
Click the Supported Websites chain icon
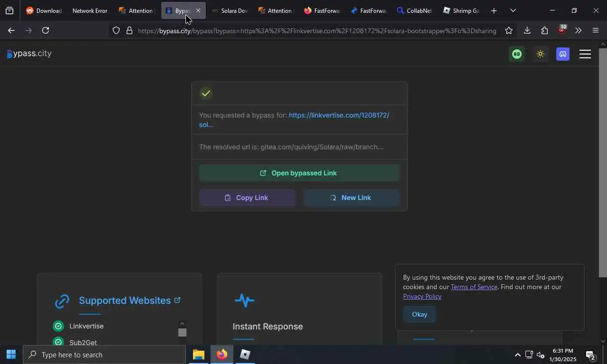[x=62, y=301]
